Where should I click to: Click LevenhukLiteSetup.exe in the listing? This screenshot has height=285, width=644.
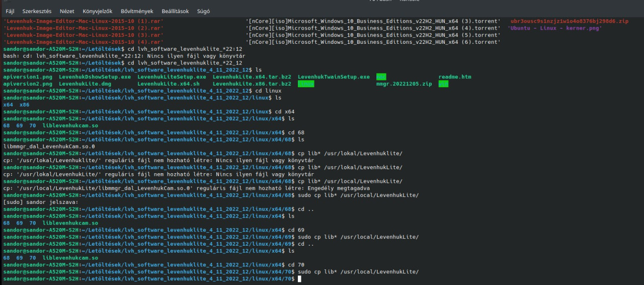pyautogui.click(x=172, y=77)
